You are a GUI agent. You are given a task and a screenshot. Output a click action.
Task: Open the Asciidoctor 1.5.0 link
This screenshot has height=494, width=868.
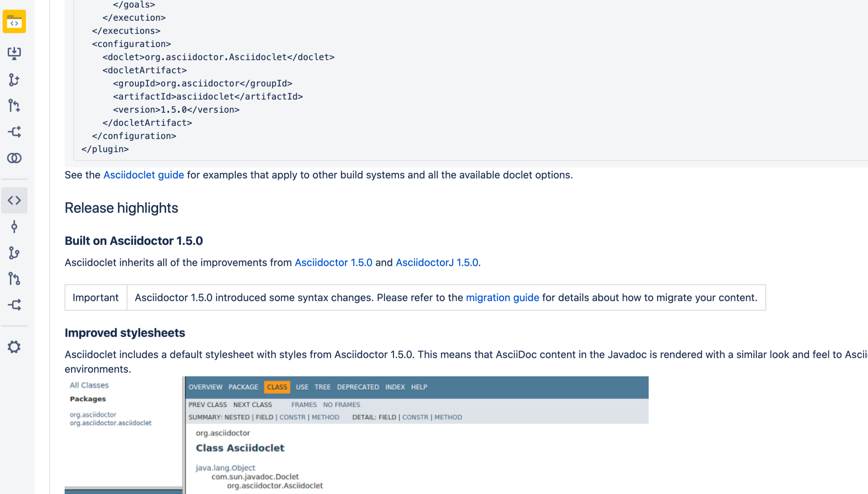(x=333, y=263)
